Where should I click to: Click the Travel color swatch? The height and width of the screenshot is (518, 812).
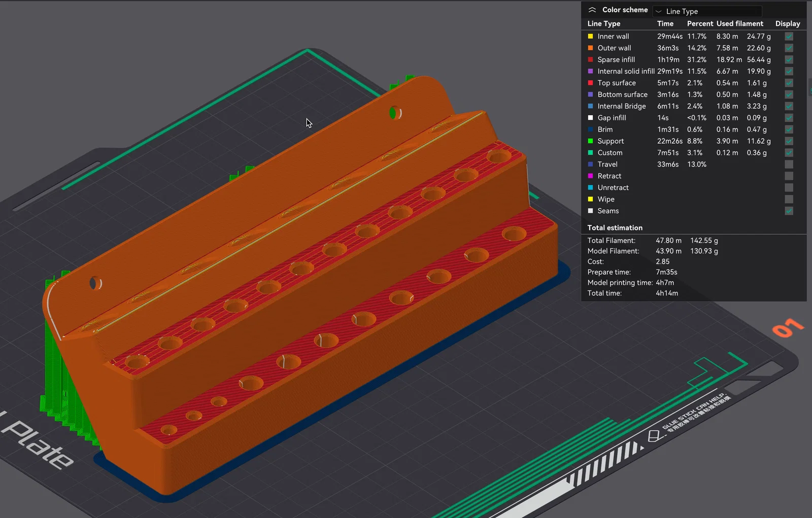tap(590, 165)
